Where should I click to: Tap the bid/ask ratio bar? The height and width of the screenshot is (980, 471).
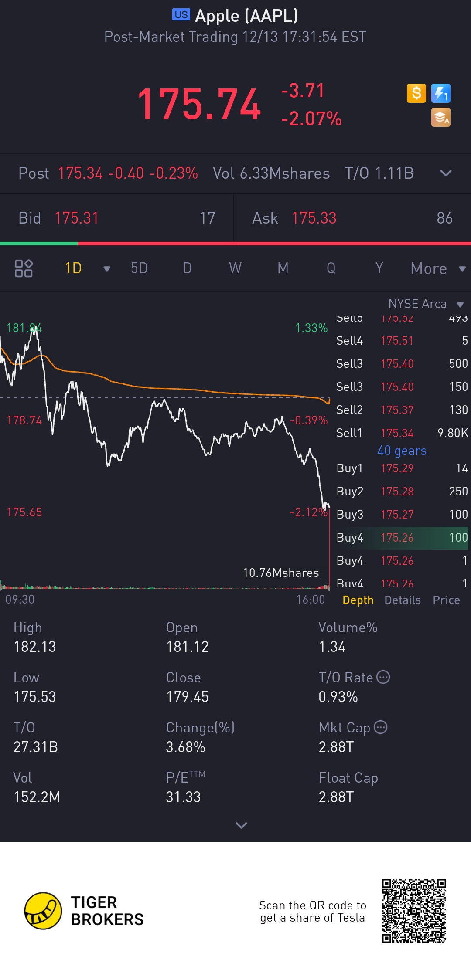click(235, 244)
